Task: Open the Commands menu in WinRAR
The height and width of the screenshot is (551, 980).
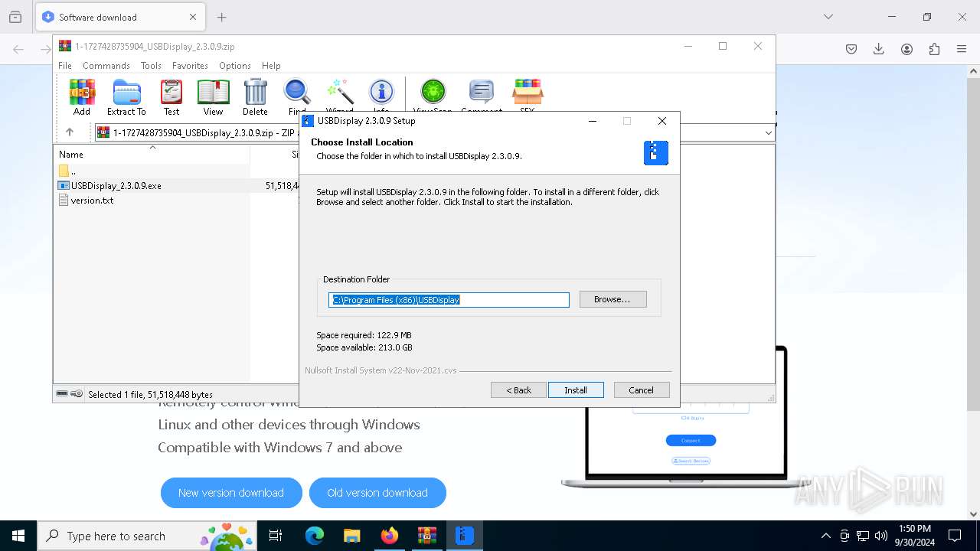Action: [106, 66]
